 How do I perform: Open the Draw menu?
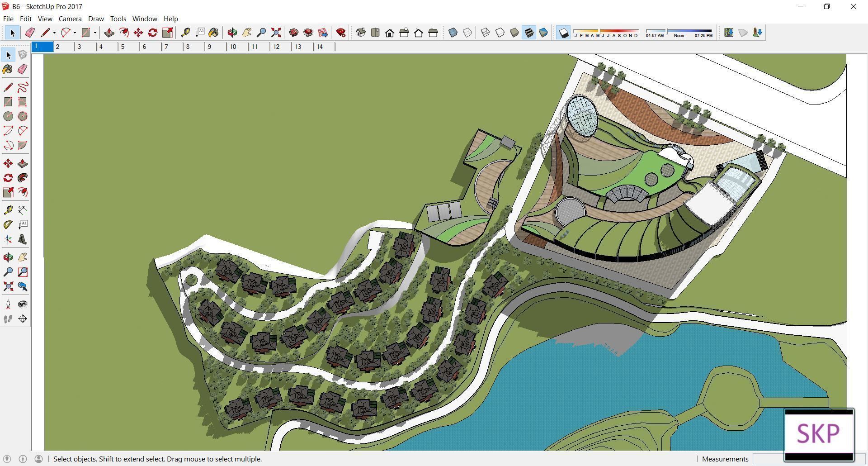pos(96,19)
